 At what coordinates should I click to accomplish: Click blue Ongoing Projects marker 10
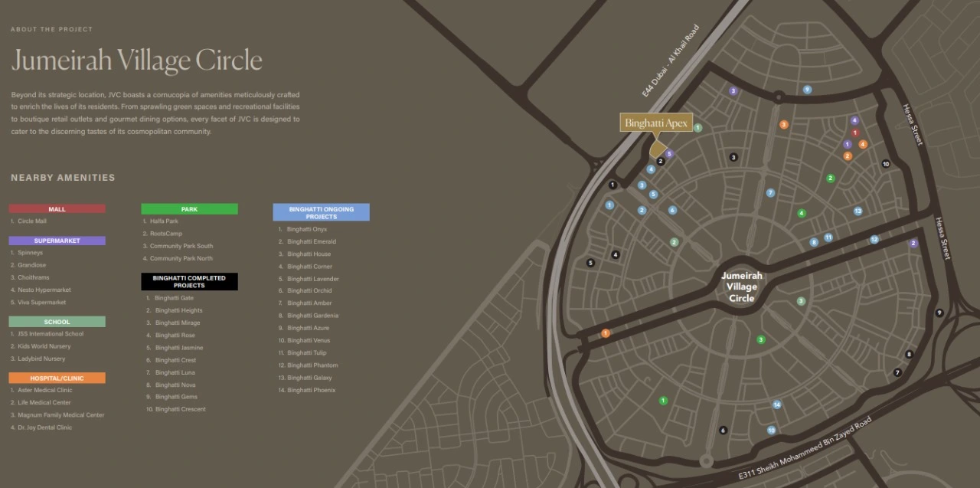(771, 431)
